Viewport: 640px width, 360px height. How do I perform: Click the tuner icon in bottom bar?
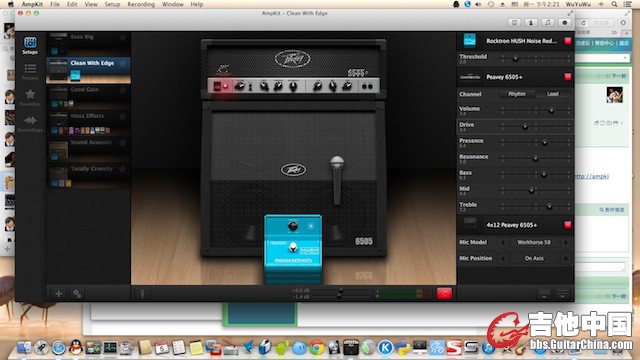pos(142,293)
